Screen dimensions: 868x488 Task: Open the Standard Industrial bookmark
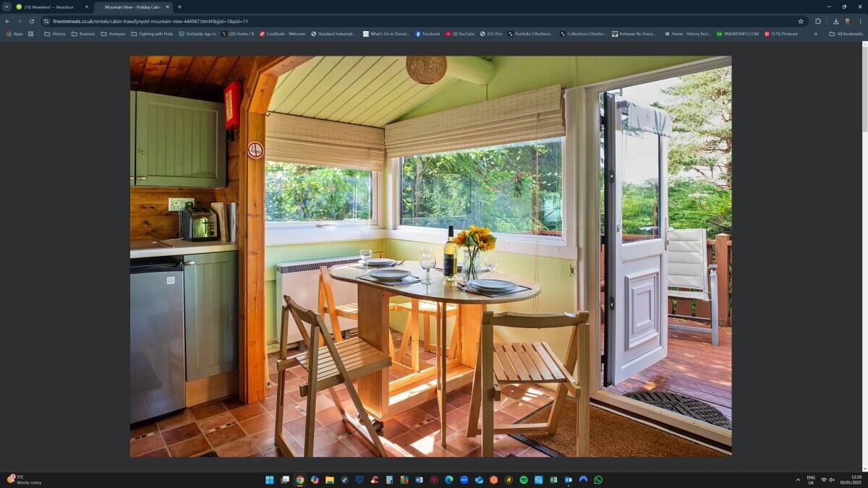click(x=333, y=33)
